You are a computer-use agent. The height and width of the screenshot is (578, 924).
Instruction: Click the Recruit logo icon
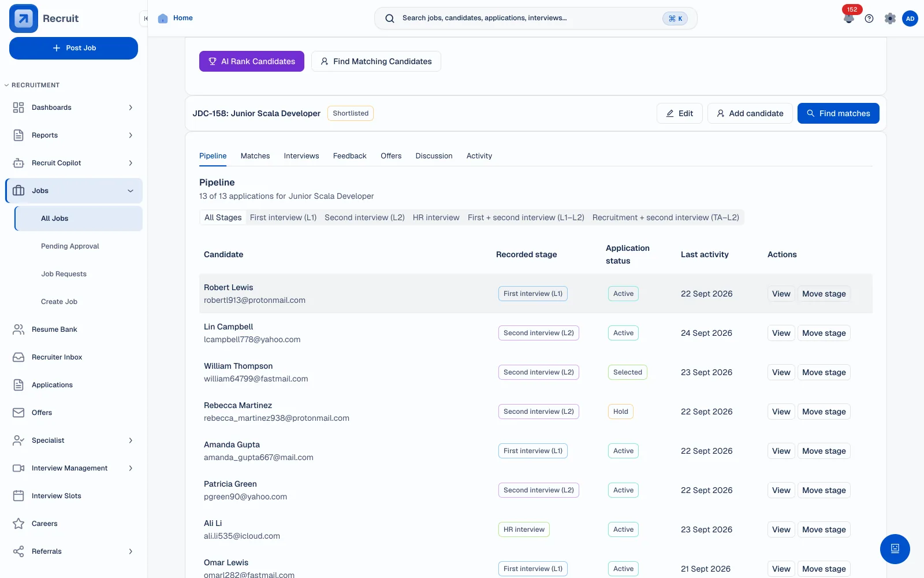[24, 18]
